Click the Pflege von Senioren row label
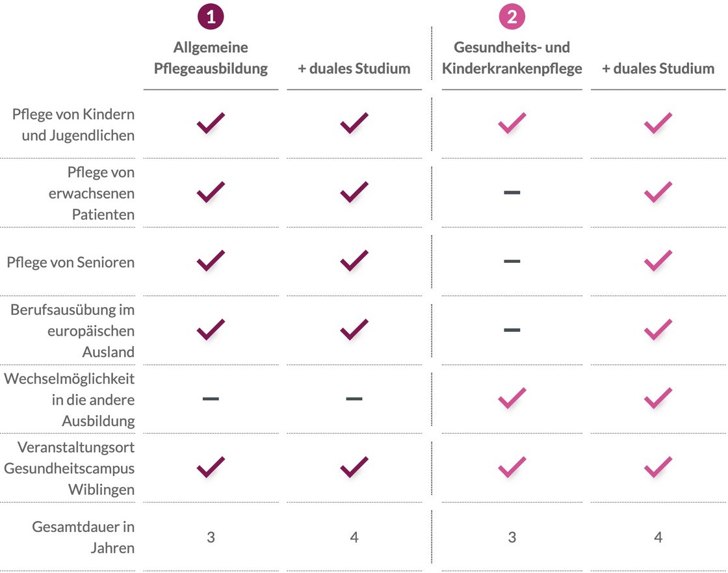This screenshot has width=728, height=573. click(71, 262)
